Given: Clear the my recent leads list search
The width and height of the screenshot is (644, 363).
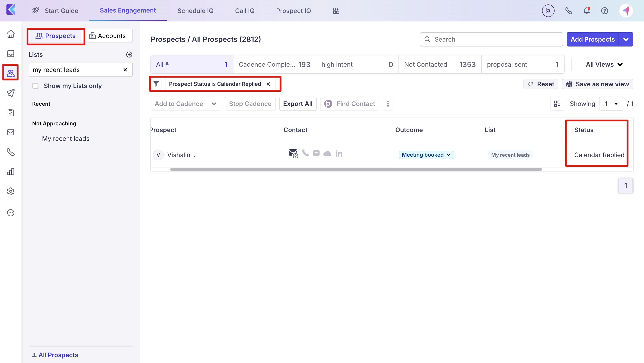Looking at the screenshot, I should tap(125, 70).
